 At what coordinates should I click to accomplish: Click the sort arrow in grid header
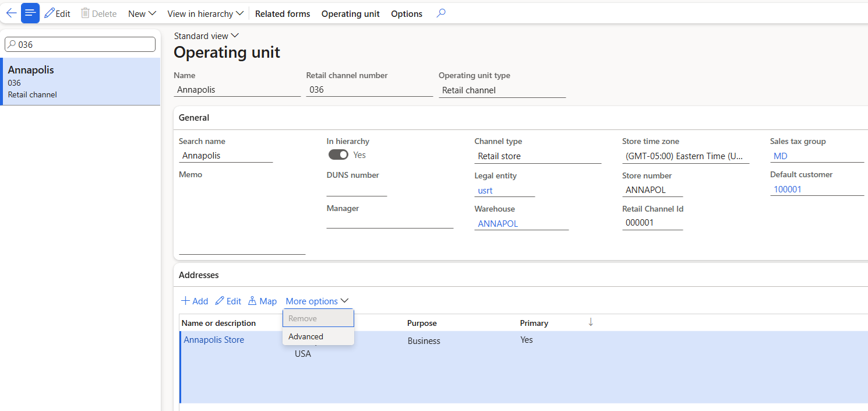click(x=591, y=322)
